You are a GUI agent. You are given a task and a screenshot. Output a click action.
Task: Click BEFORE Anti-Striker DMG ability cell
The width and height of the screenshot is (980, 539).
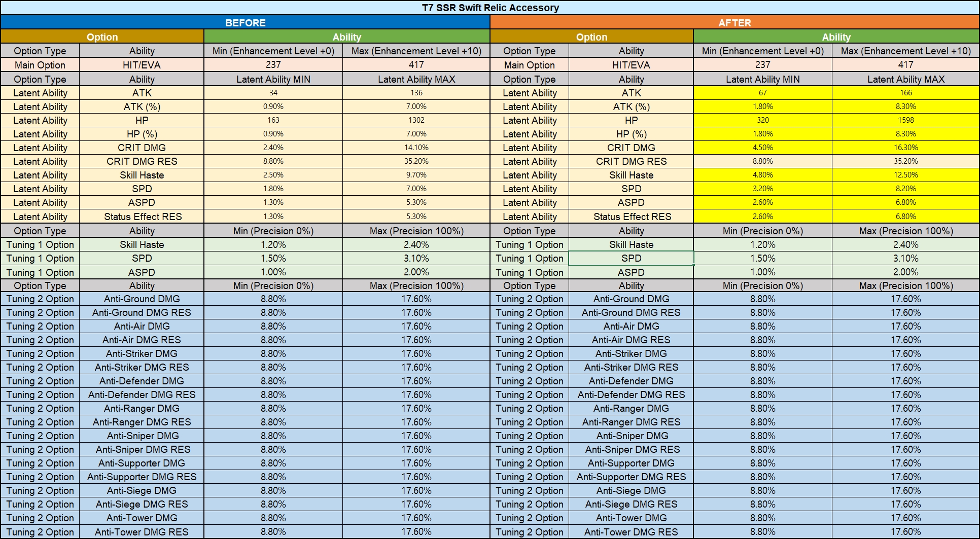coord(142,353)
